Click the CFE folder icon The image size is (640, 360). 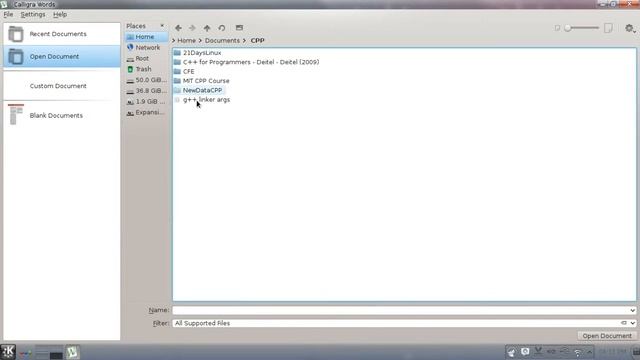coord(177,71)
